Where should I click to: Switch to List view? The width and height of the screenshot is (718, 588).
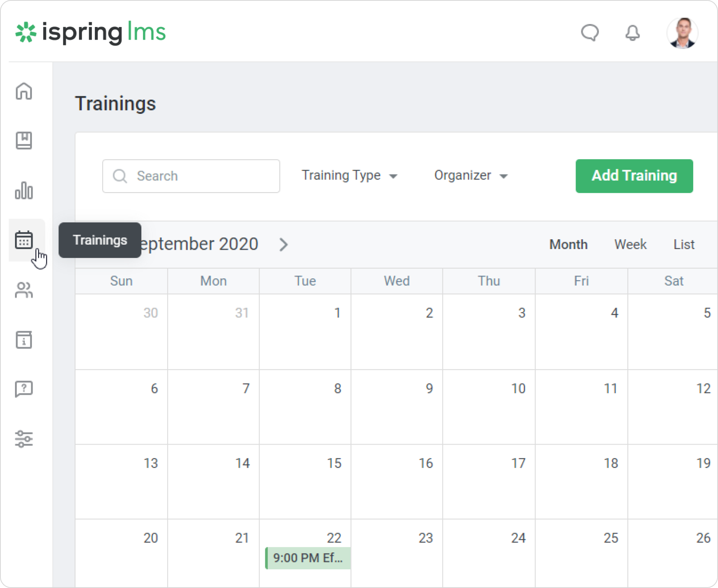(x=684, y=245)
